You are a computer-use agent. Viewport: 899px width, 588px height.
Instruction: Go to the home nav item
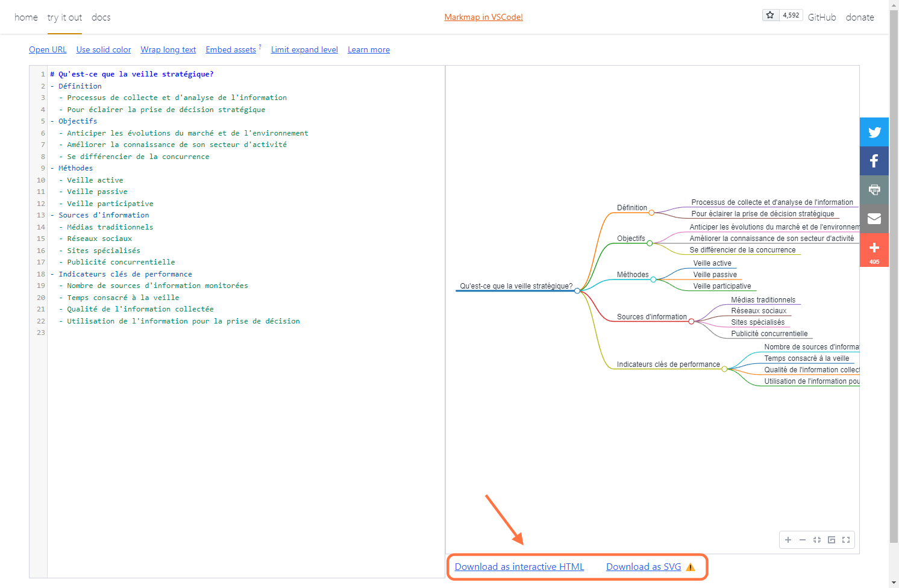(x=26, y=17)
